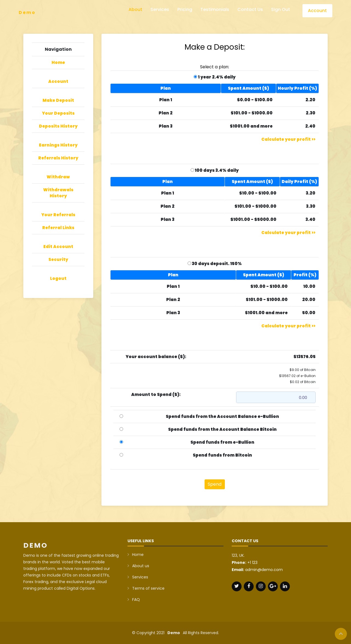The width and height of the screenshot is (351, 644).
Task: Expand profit calculator for 1 year plan
Action: tap(288, 139)
